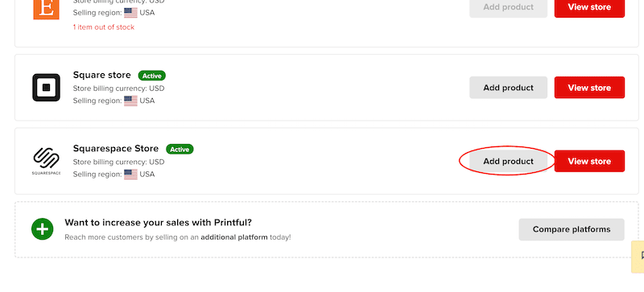Viewport: 644px width, 292px height.
Task: Click the Active badge beside Squarespace Store
Action: pyautogui.click(x=180, y=149)
